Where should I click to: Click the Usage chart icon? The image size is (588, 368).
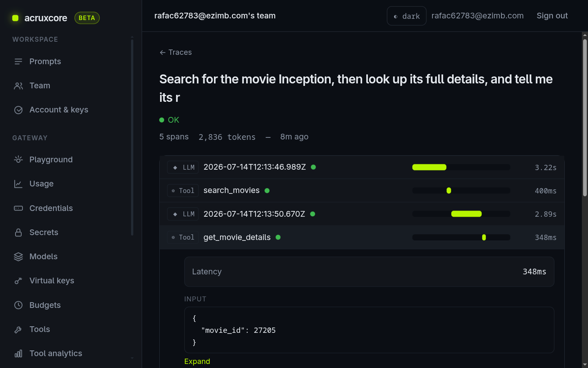(x=18, y=184)
